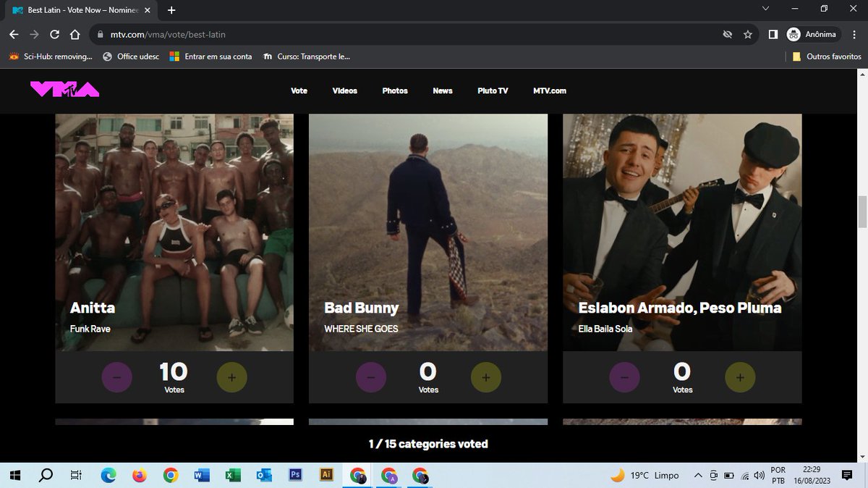Add a vote for Anitta with plus button

pos(231,377)
